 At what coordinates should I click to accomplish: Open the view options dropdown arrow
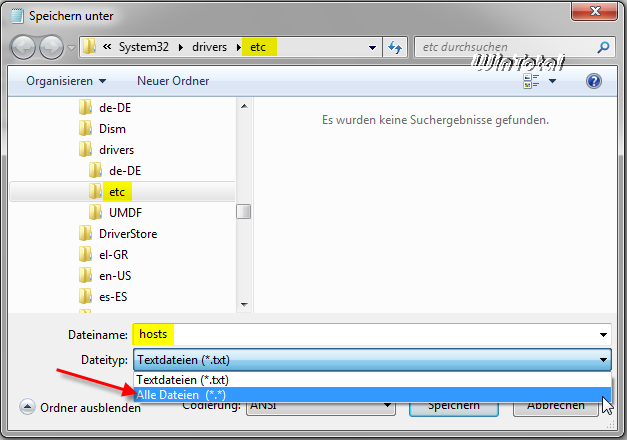point(553,81)
